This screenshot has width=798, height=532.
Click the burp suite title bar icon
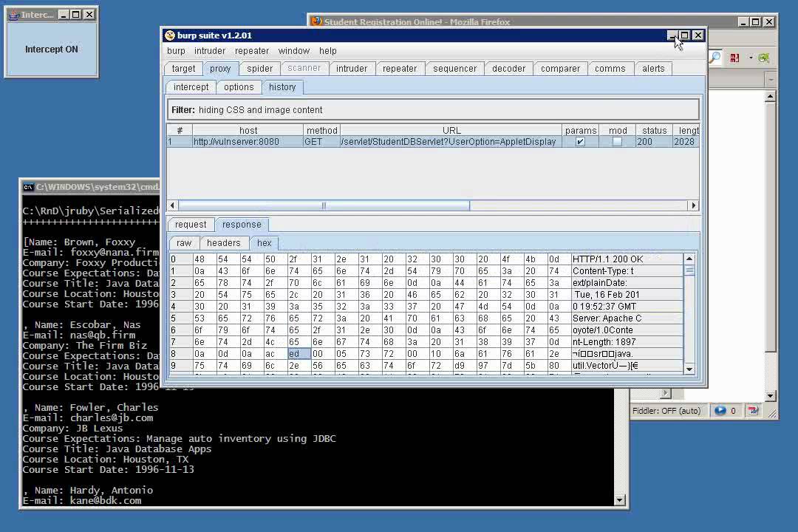point(170,35)
